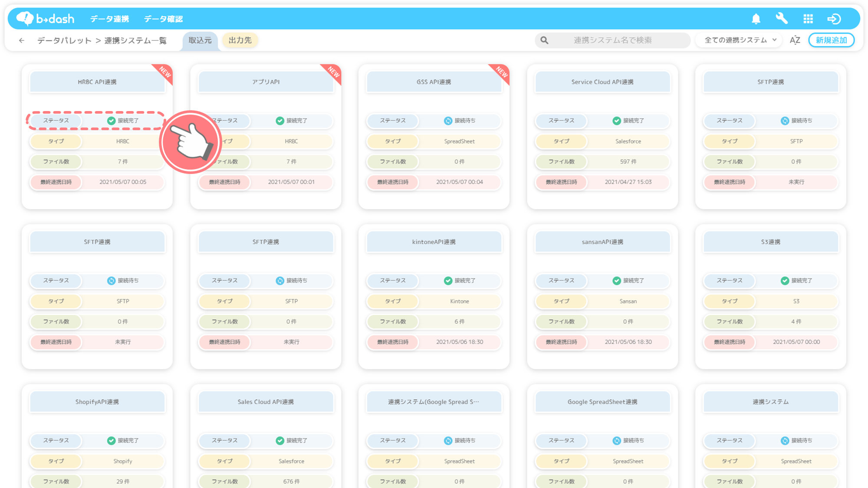The height and width of the screenshot is (488, 868).
Task: Click the 2021/04/27 15:03 date
Action: click(x=628, y=182)
